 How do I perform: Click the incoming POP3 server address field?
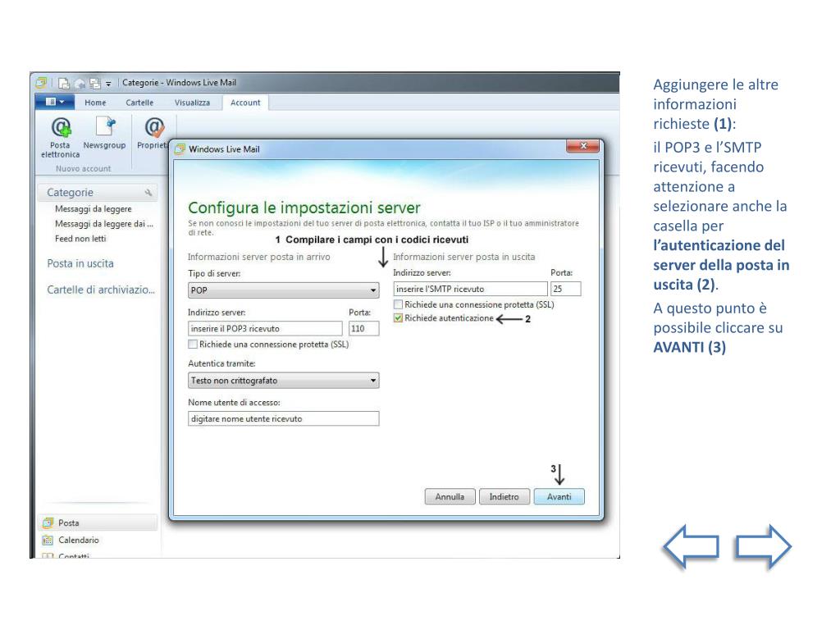265,328
